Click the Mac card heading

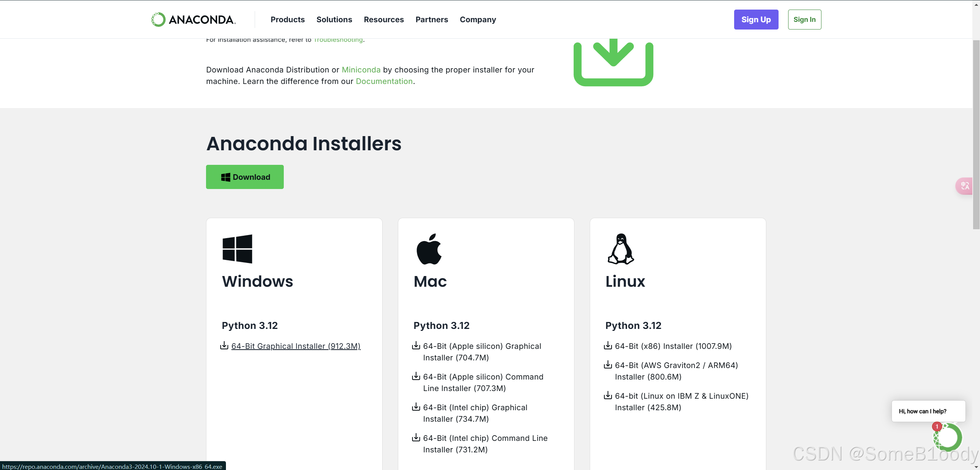[430, 281]
